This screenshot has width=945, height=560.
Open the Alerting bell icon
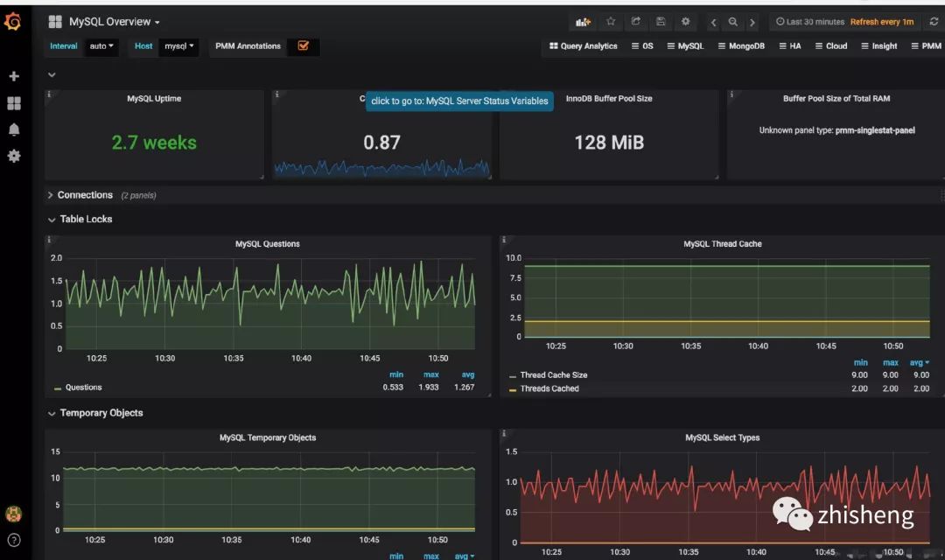(x=14, y=129)
